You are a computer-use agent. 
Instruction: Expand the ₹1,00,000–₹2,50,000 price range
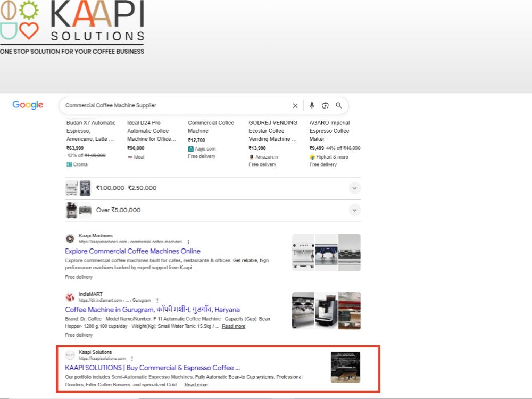[x=354, y=188]
